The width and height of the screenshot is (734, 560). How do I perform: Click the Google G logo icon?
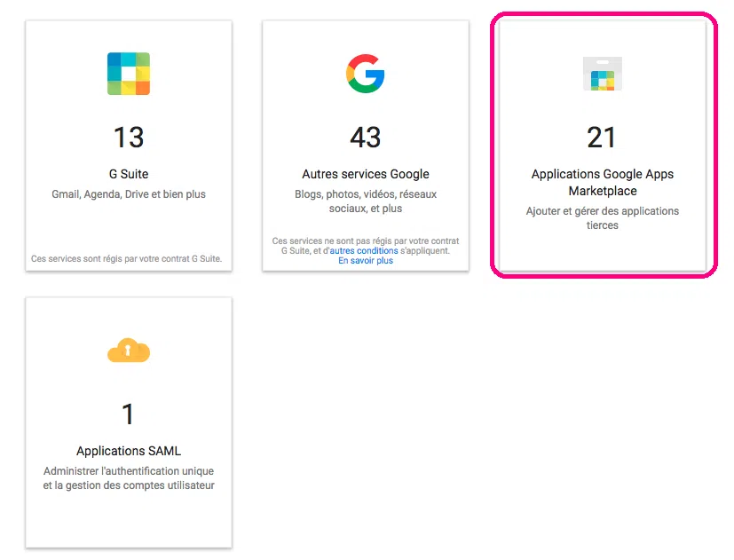click(366, 74)
